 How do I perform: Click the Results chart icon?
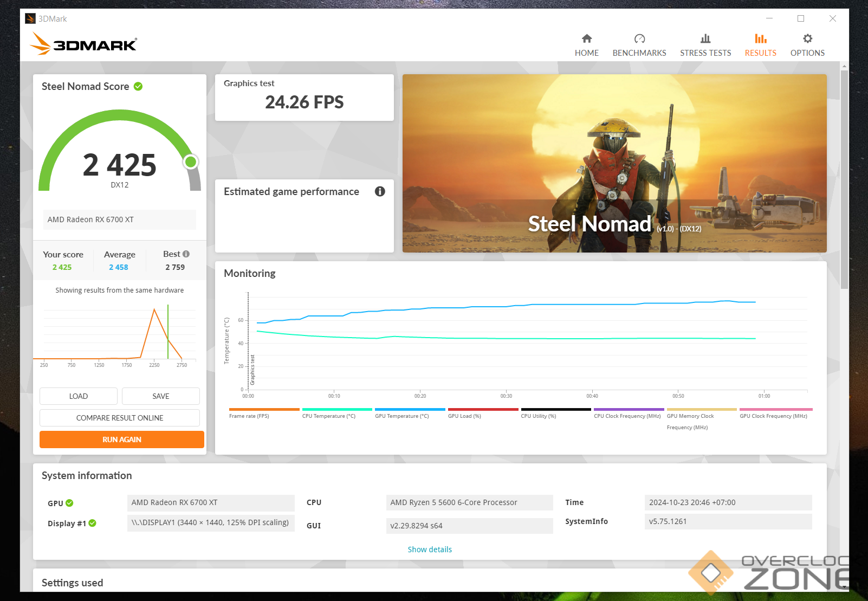[760, 38]
